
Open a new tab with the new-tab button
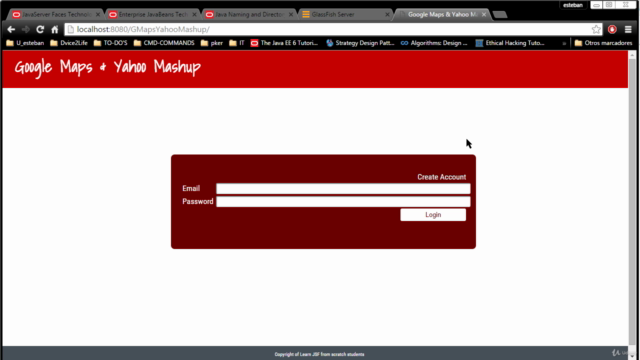tap(500, 15)
